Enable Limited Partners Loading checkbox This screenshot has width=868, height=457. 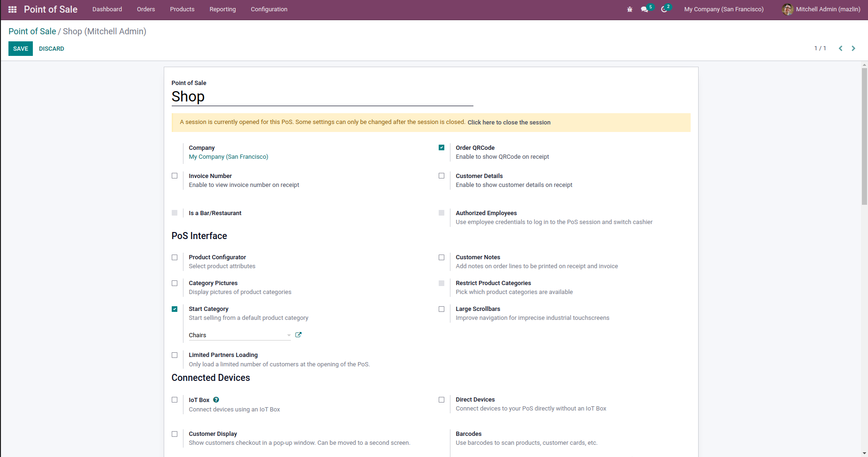(175, 355)
